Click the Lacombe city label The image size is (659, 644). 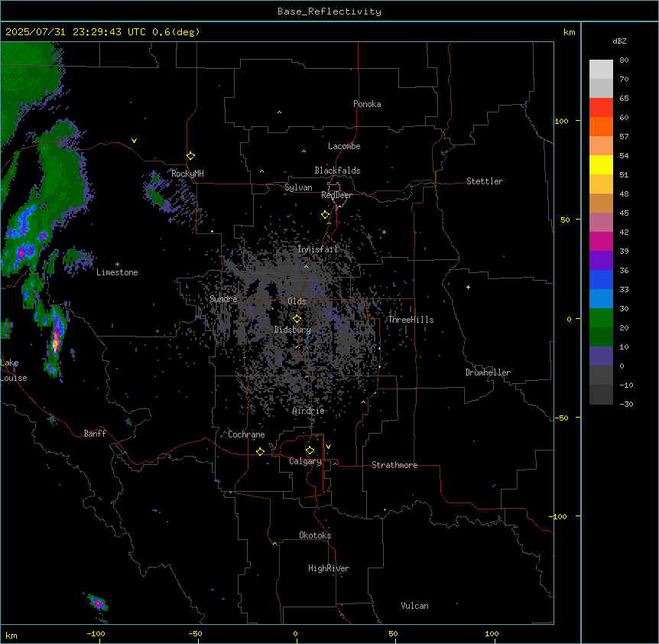point(344,146)
